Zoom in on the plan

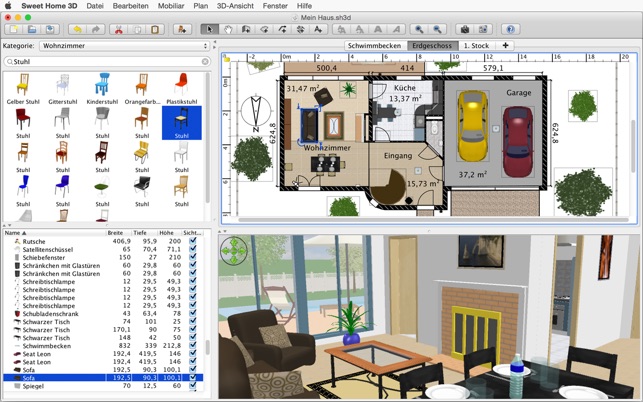tap(419, 30)
